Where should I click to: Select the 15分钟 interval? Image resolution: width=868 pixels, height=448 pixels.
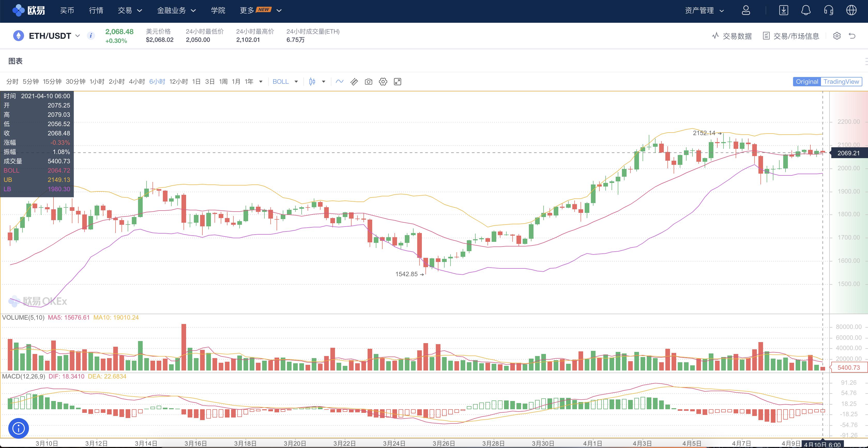click(52, 82)
